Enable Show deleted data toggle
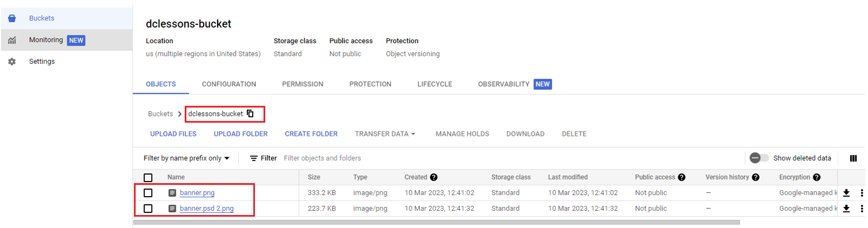Image resolution: width=868 pixels, height=228 pixels. pyautogui.click(x=759, y=158)
